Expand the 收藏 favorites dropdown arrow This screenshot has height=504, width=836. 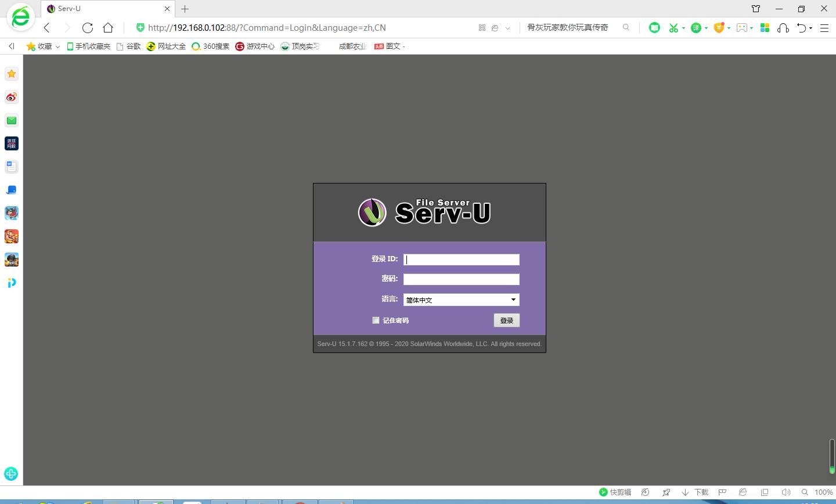pos(57,46)
